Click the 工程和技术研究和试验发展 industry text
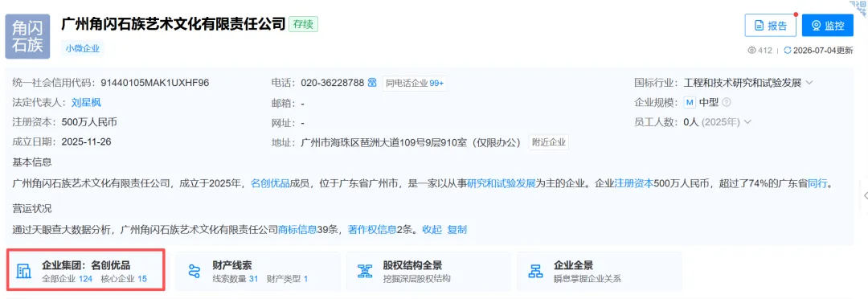This screenshot has height=299, width=868. tap(743, 83)
